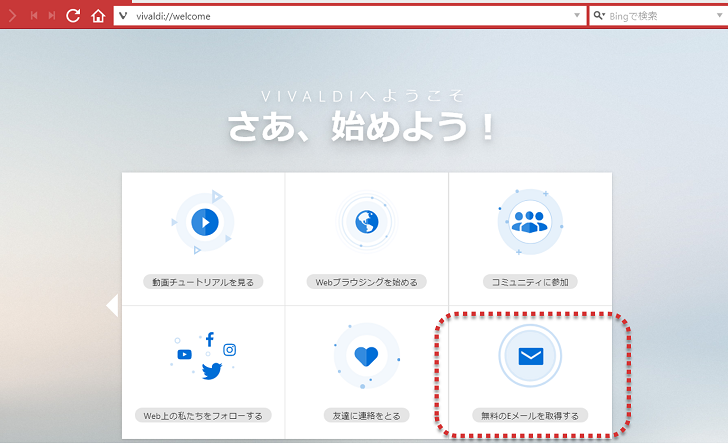The height and width of the screenshot is (445, 728).
Task: Open the Facebook icon
Action: 210,339
